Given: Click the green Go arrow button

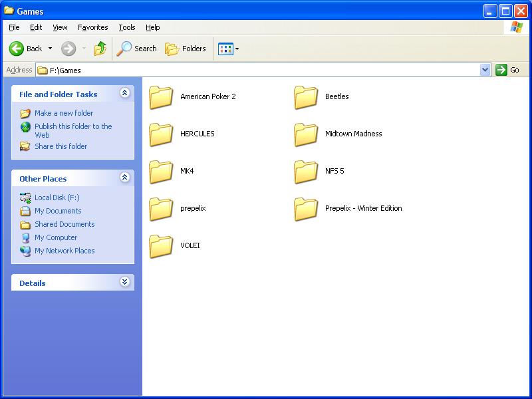Looking at the screenshot, I should tap(501, 70).
